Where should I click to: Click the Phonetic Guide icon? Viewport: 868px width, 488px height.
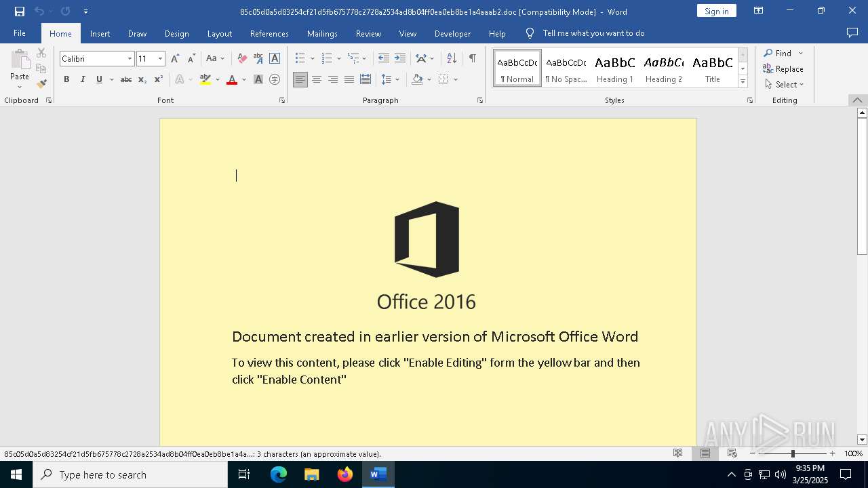(x=258, y=59)
